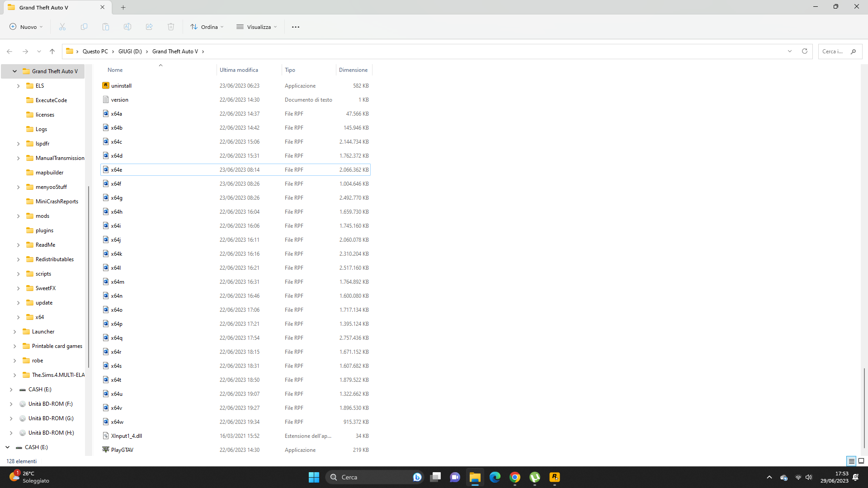Refresh the current folder view
The image size is (868, 488).
pos(805,51)
